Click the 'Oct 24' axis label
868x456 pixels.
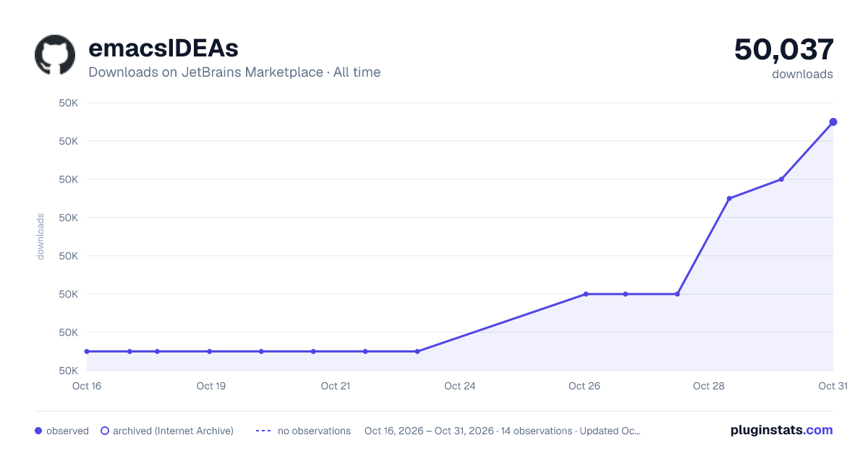click(460, 386)
